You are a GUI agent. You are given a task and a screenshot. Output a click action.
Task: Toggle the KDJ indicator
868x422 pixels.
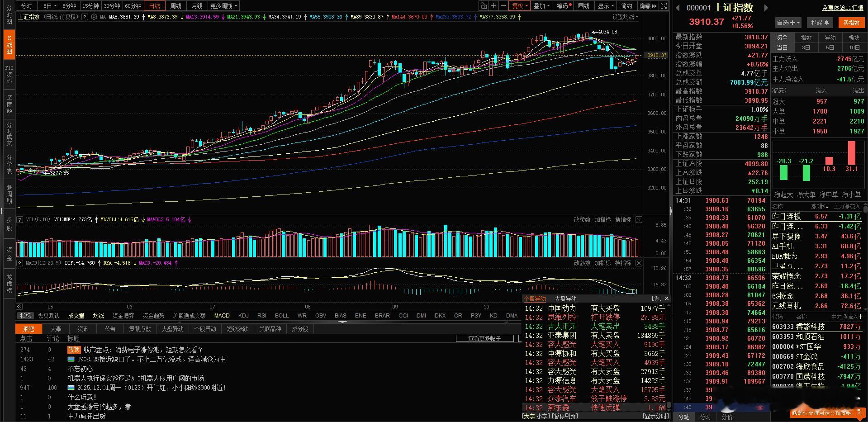click(x=243, y=316)
